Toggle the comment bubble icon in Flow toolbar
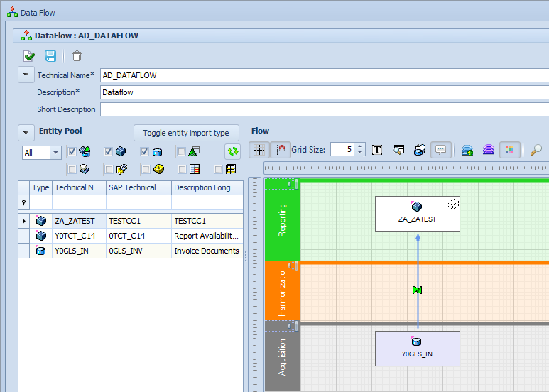 (x=440, y=150)
